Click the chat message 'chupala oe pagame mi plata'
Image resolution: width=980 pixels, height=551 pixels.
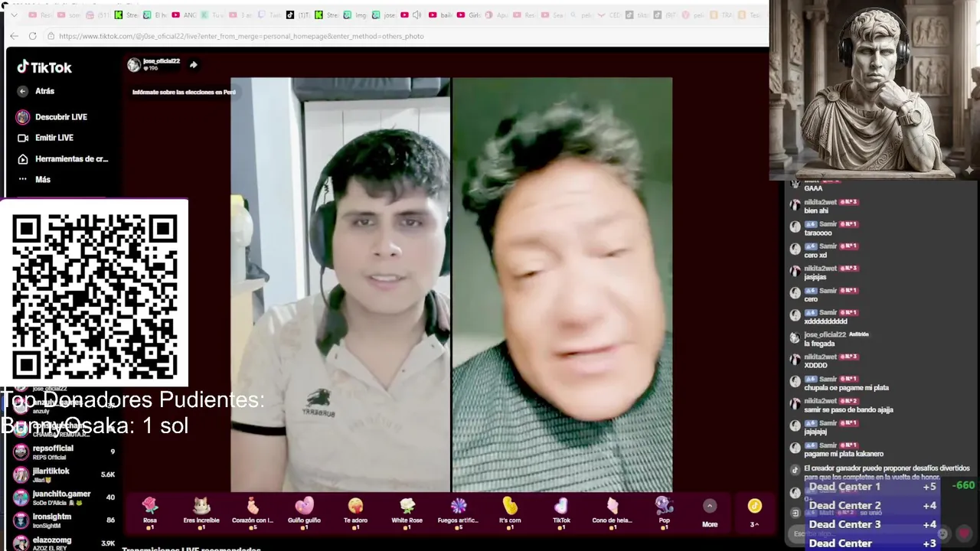pyautogui.click(x=846, y=388)
